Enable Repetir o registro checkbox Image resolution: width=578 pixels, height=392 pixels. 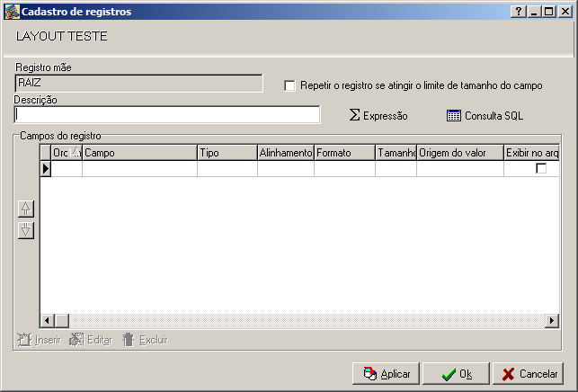pyautogui.click(x=289, y=85)
